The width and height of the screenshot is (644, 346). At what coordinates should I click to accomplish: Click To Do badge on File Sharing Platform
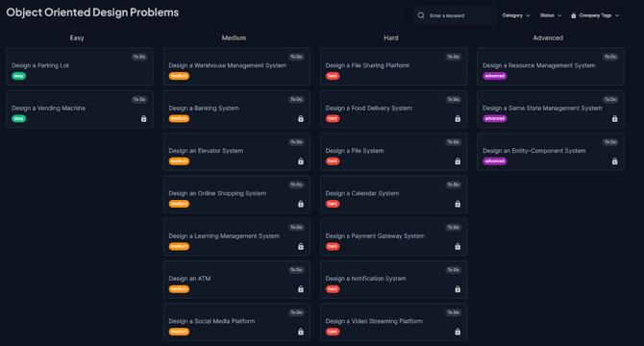(x=454, y=57)
